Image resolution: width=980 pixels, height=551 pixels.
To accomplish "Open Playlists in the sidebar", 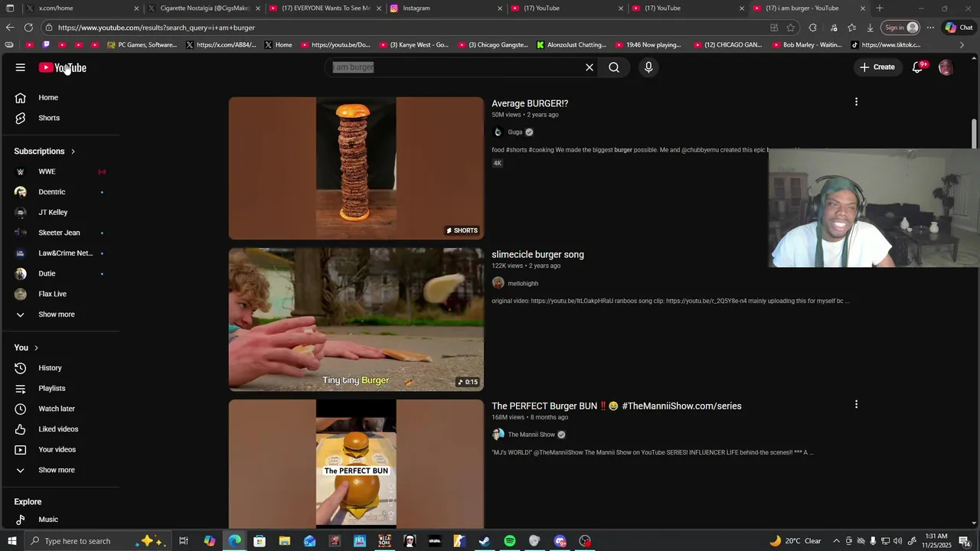I will [52, 389].
